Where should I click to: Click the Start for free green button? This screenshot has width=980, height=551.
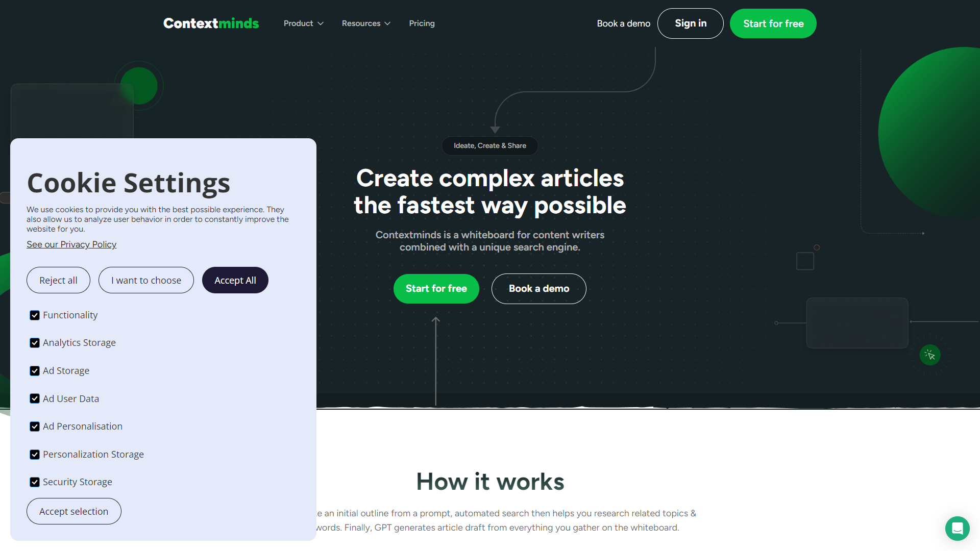435,289
